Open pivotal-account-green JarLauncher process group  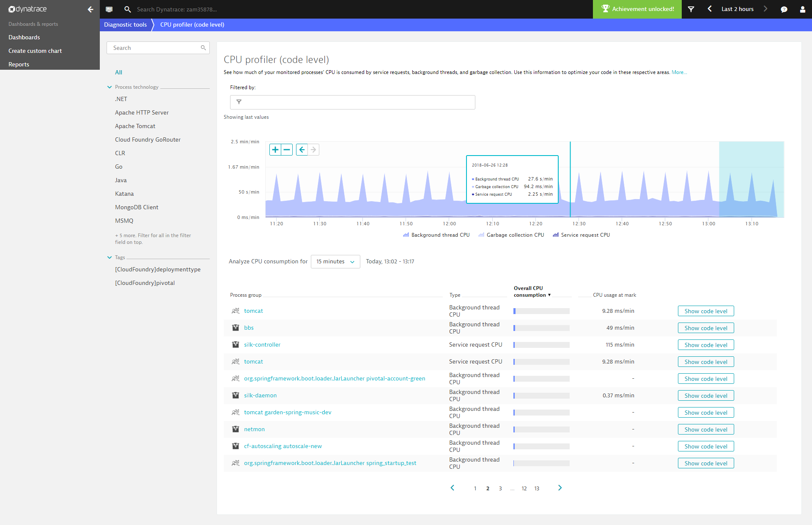pos(335,378)
